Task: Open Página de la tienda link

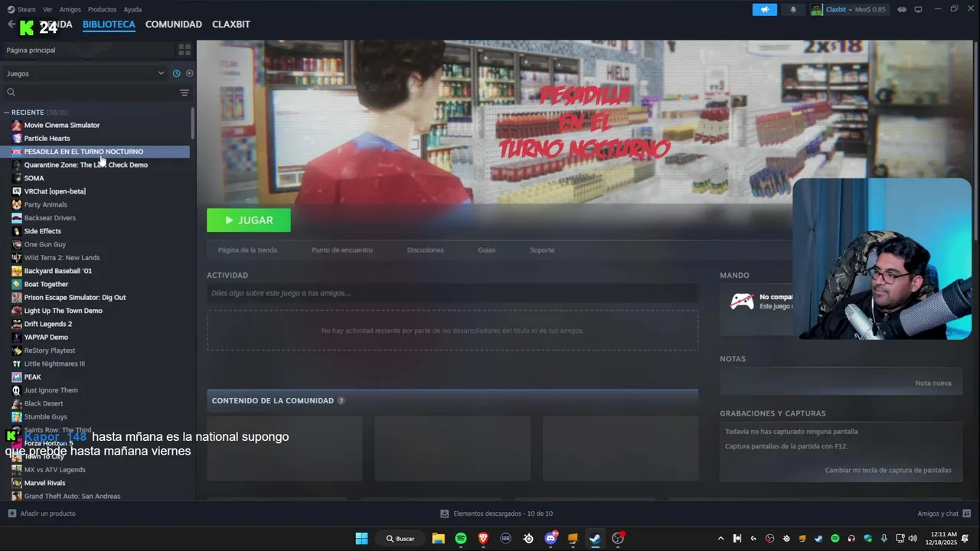Action: point(247,250)
